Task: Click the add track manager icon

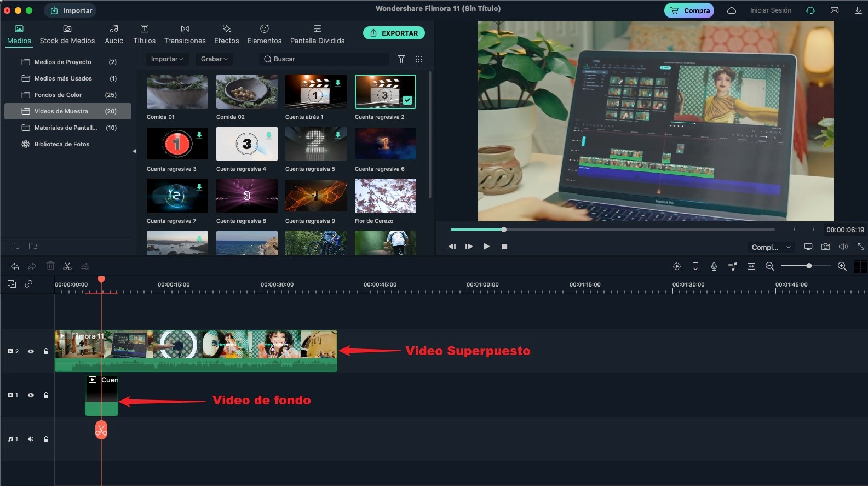Action: [x=12, y=284]
